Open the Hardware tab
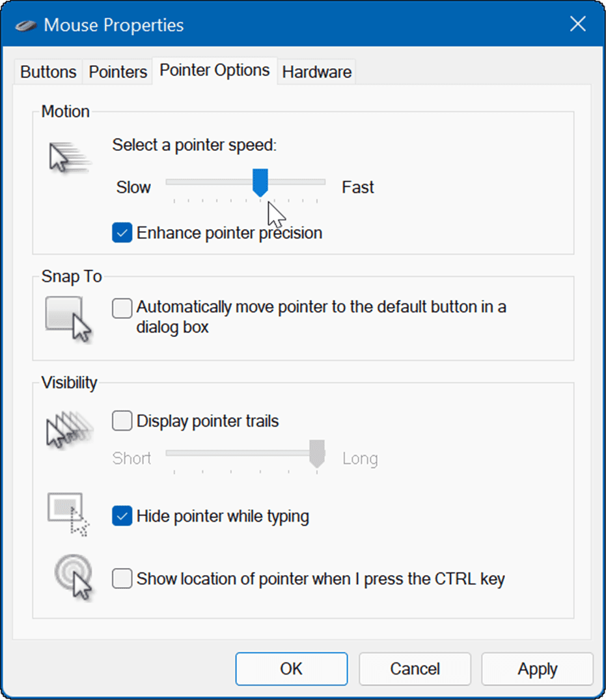 (316, 72)
